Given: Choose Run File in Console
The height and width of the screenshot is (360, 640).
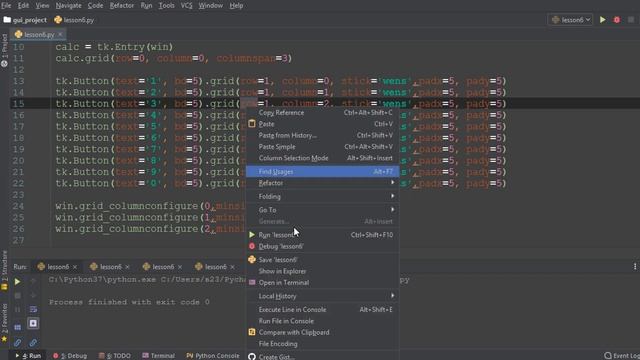Looking at the screenshot, I should pos(322,321).
